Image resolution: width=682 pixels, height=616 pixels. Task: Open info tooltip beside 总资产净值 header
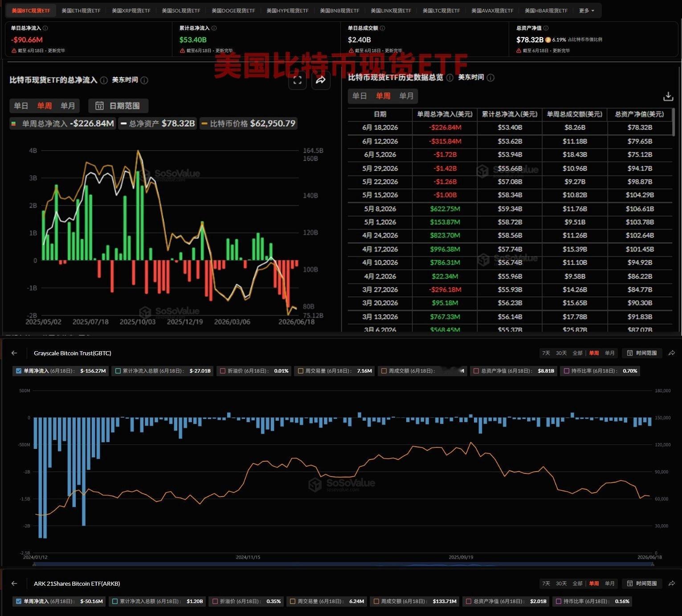pos(546,28)
